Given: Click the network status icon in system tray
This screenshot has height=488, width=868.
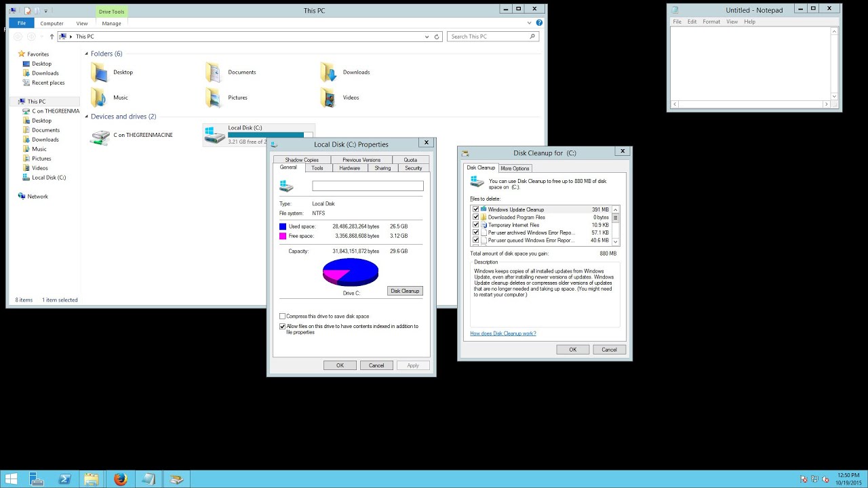Looking at the screenshot, I should (x=814, y=479).
